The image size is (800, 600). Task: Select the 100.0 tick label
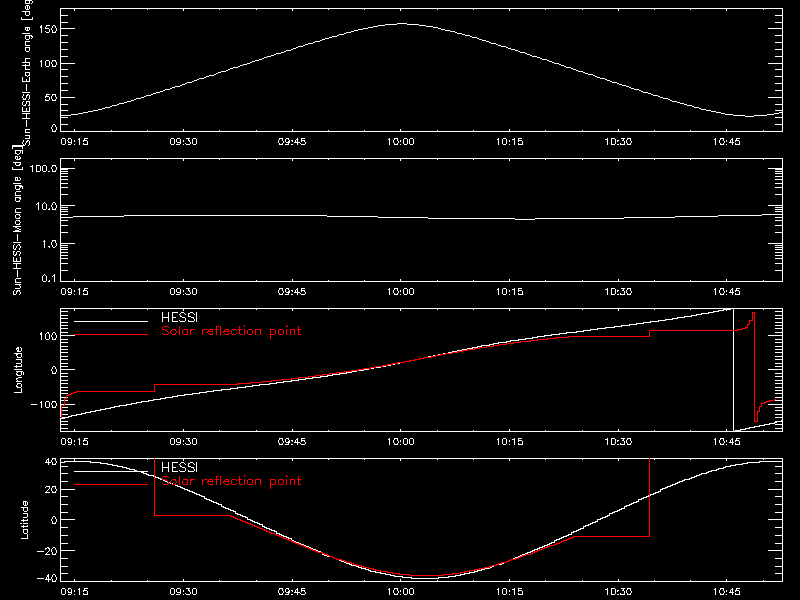[43, 169]
